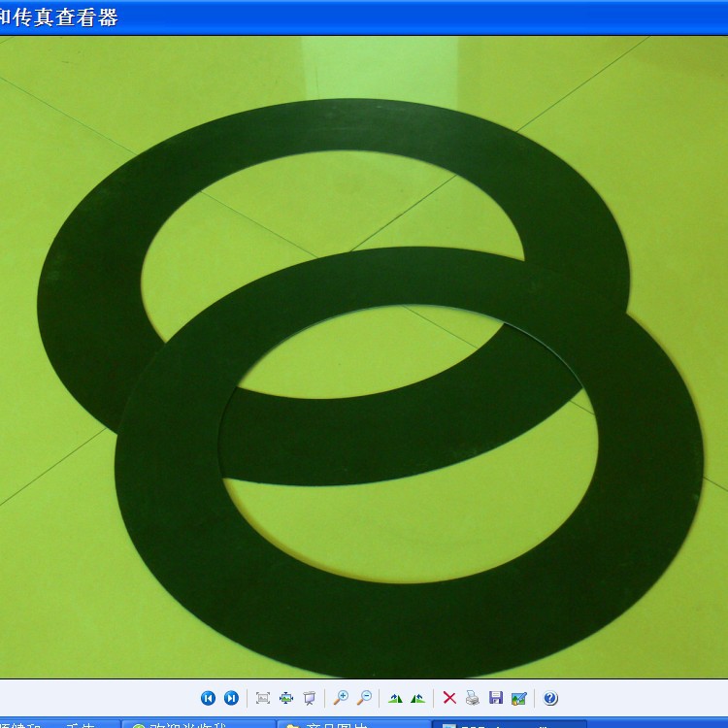The height and width of the screenshot is (728, 728).
Task: Zoom out of the picture
Action: pos(364,698)
